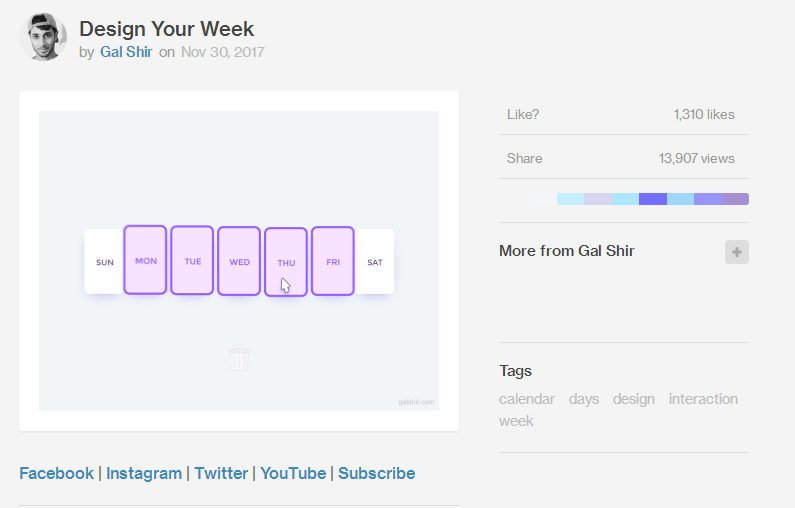Select the calendar tag

pyautogui.click(x=526, y=399)
